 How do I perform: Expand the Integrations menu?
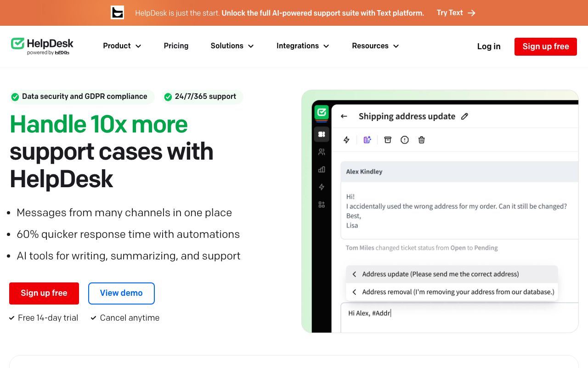[303, 46]
